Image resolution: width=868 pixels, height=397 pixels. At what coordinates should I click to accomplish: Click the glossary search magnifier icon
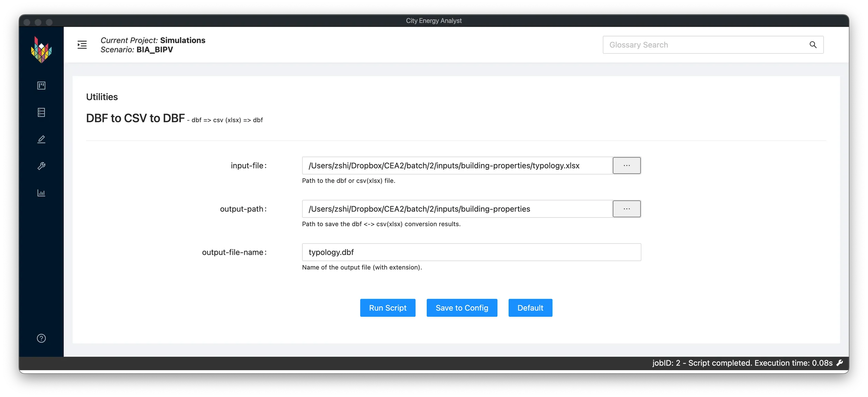coord(813,45)
